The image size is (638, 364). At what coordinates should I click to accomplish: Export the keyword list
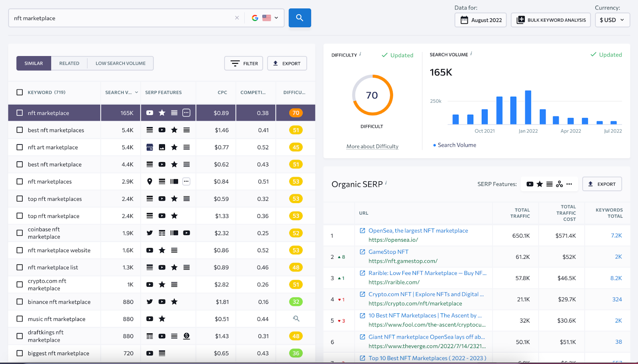(287, 63)
